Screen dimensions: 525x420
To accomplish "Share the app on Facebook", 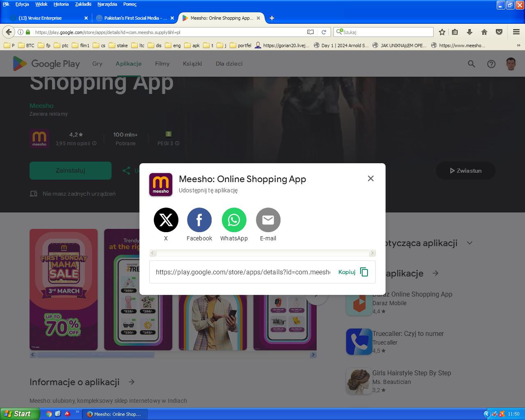I will pos(199,220).
